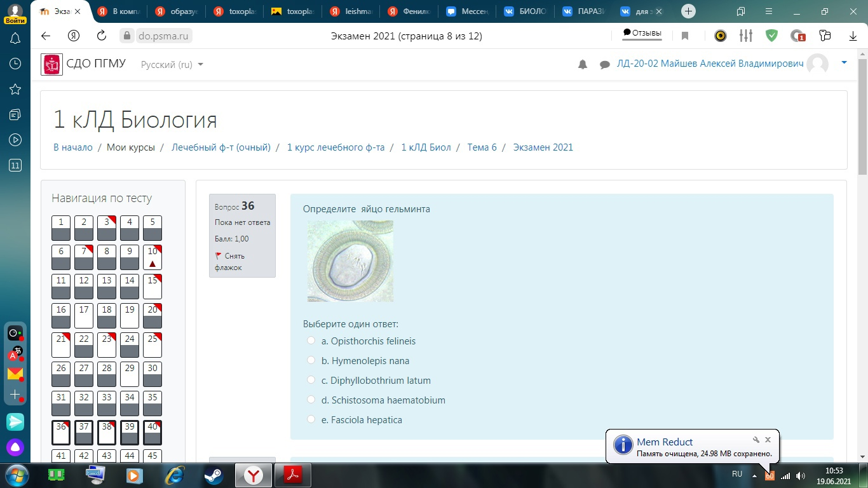Open browser downloads arrow icon
Image resolution: width=868 pixels, height=488 pixels.
click(x=853, y=36)
